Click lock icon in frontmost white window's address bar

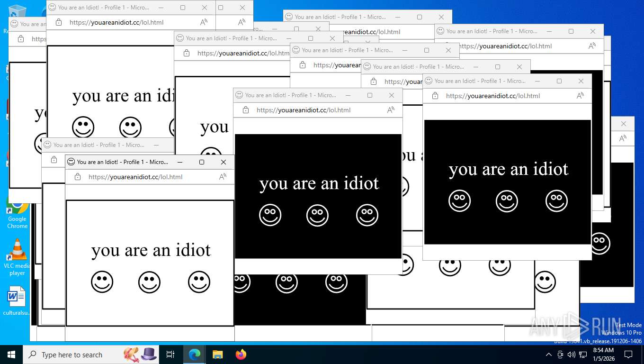point(78,177)
